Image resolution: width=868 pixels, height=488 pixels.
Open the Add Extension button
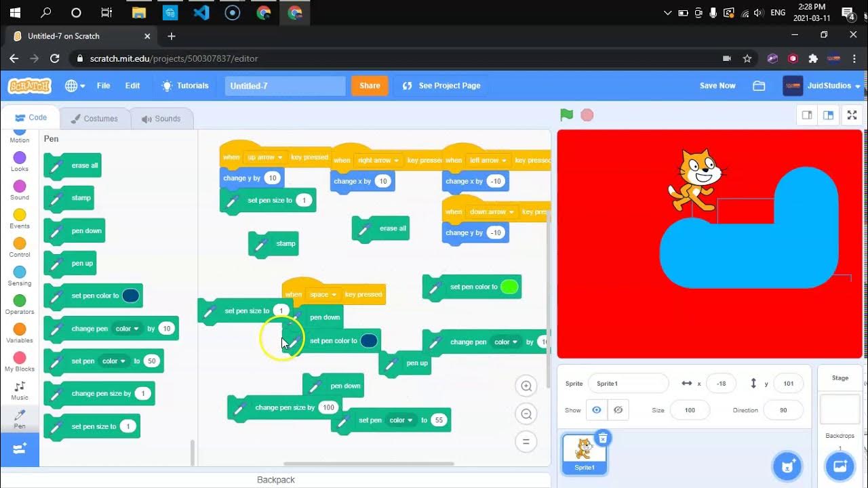click(20, 449)
